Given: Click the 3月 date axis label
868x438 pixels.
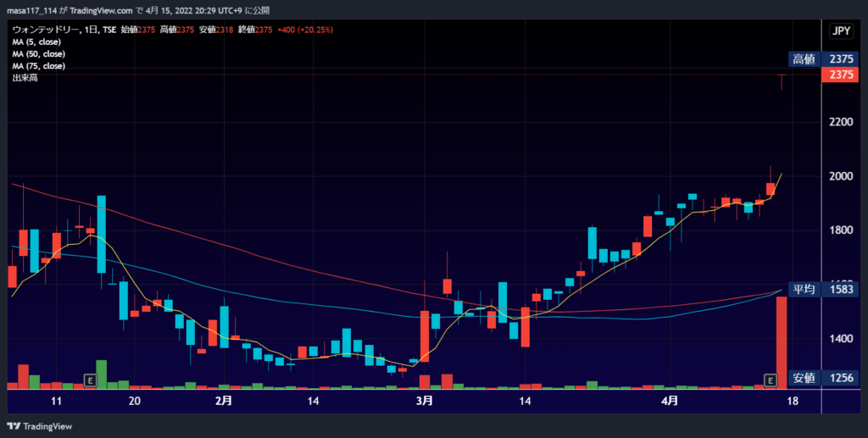Looking at the screenshot, I should 424,401.
